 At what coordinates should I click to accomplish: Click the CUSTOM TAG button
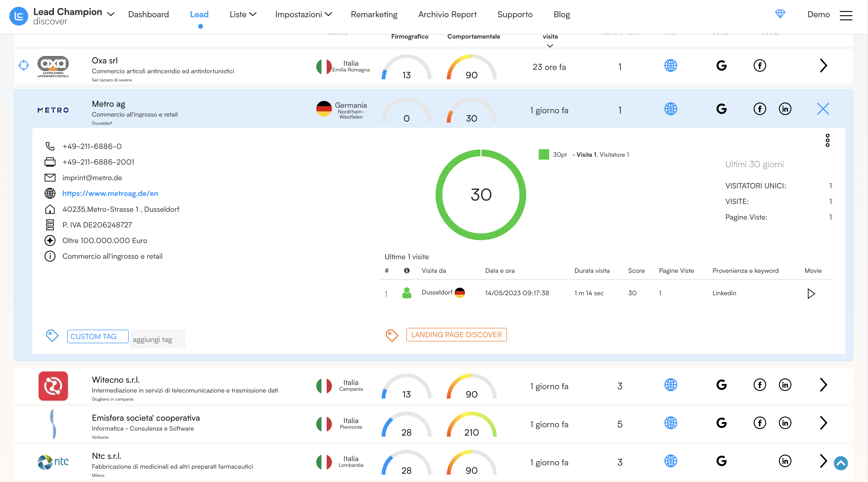pos(97,336)
